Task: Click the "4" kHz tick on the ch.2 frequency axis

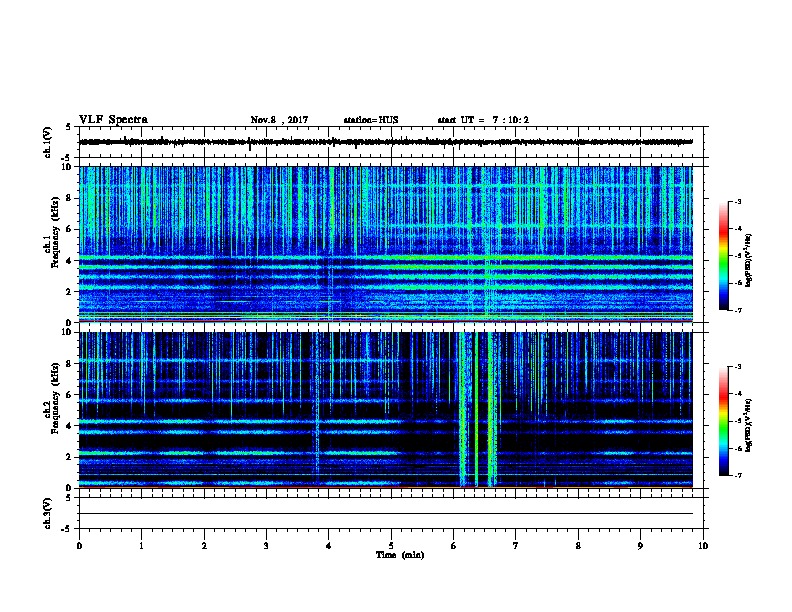Action: click(x=70, y=426)
